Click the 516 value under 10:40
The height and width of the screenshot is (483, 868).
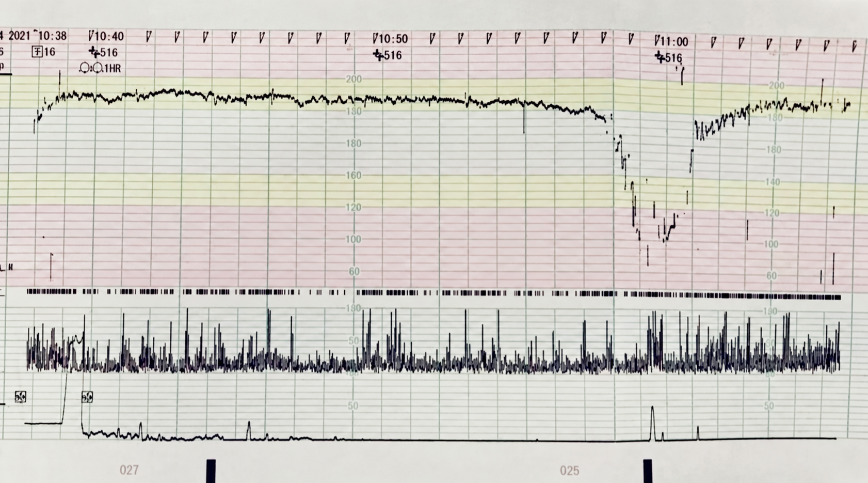coord(109,52)
